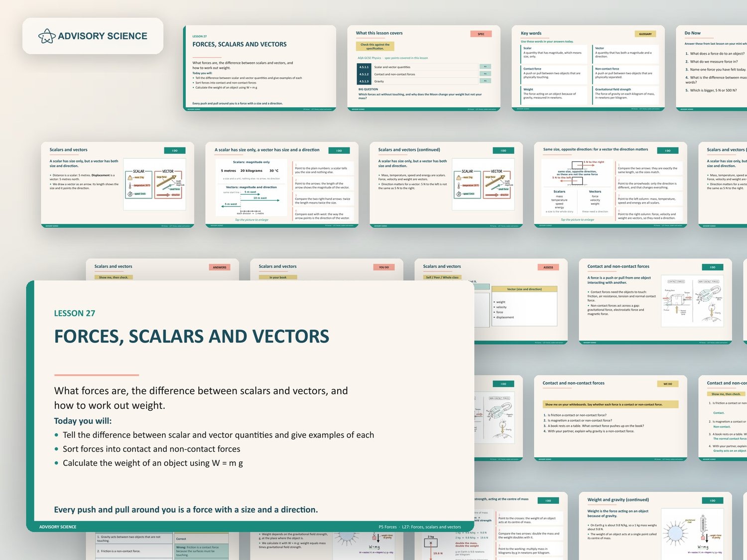This screenshot has width=747, height=560.
Task: Click the 'Self / Peer / Whole class' label
Action: point(442,277)
